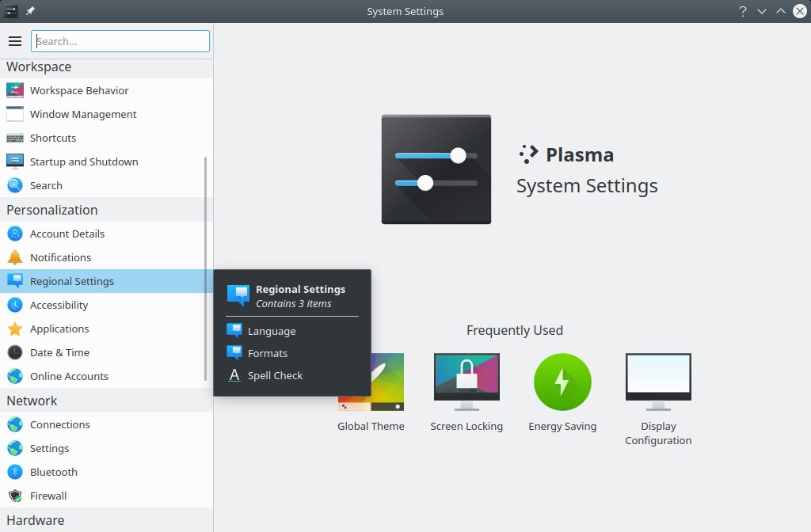
Task: Click the Regional Settings popup header icon
Action: pos(238,296)
